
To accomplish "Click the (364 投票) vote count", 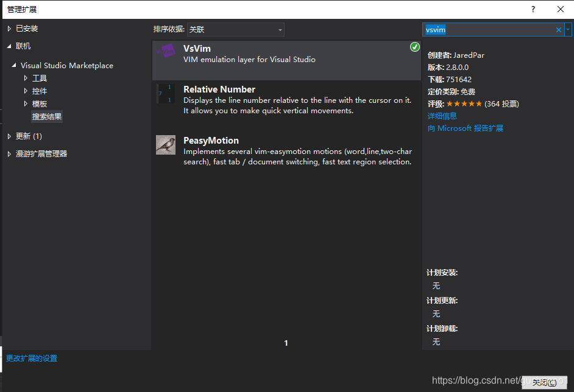I will (x=501, y=104).
